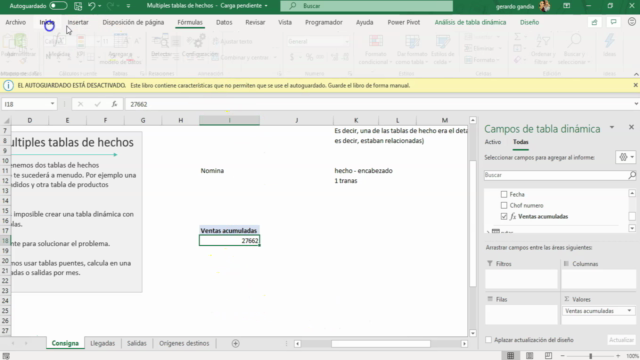The height and width of the screenshot is (360, 640).
Task: Click the Save icon in the title bar
Action: coord(78,6)
